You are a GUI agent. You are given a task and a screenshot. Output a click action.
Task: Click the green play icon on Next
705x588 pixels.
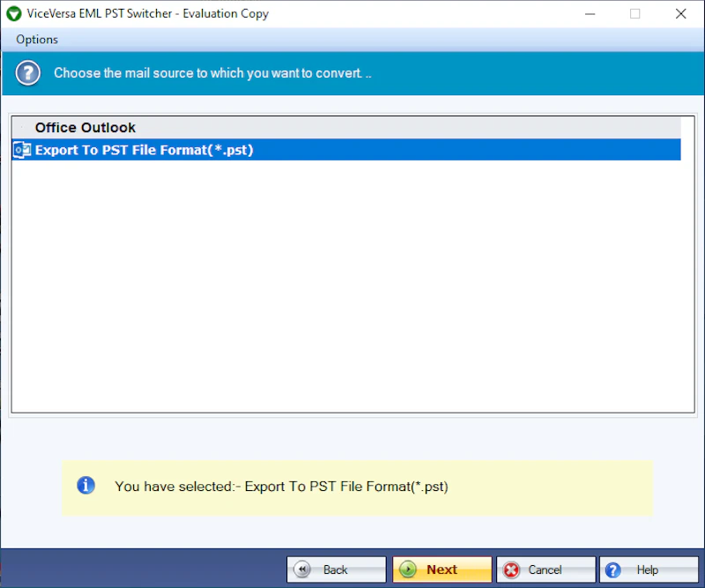pos(408,569)
